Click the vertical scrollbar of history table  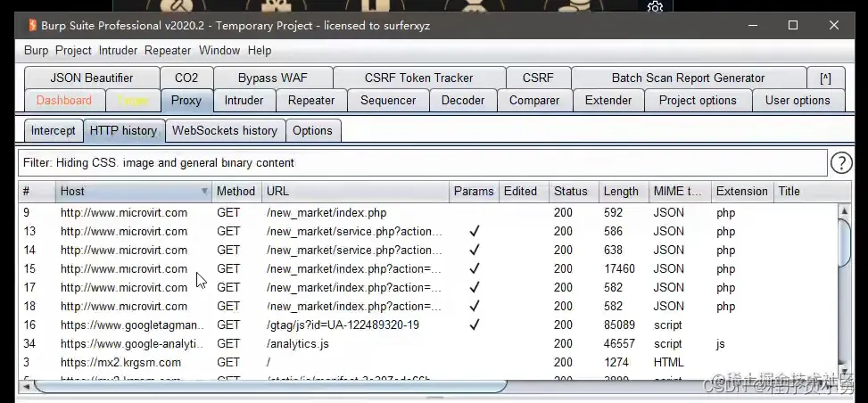845,243
